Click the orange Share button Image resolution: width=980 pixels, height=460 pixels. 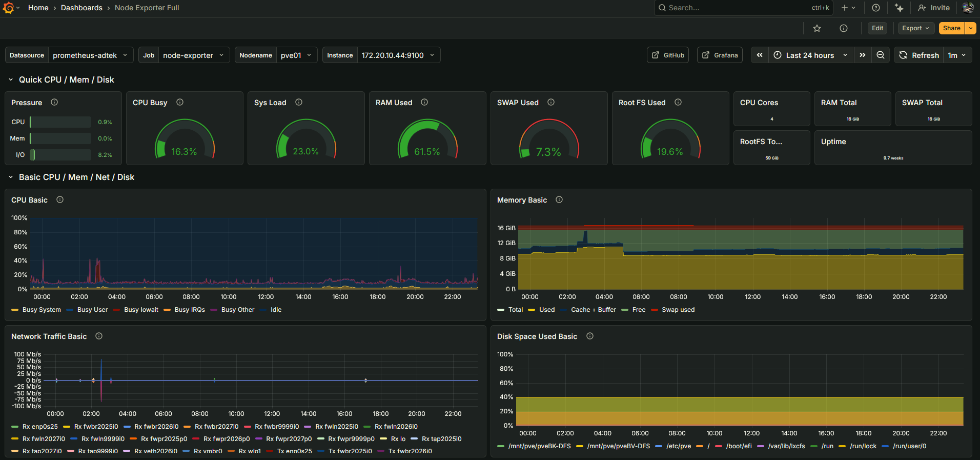[x=951, y=28]
